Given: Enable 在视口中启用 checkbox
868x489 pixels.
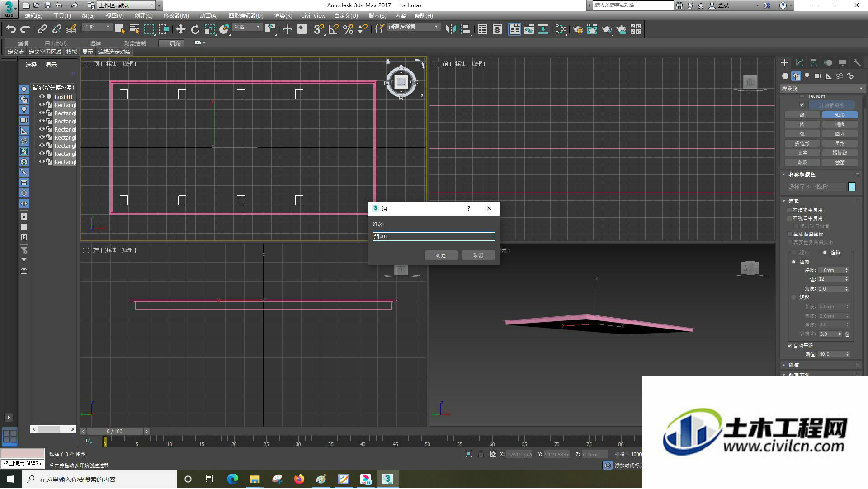Looking at the screenshot, I should [790, 218].
